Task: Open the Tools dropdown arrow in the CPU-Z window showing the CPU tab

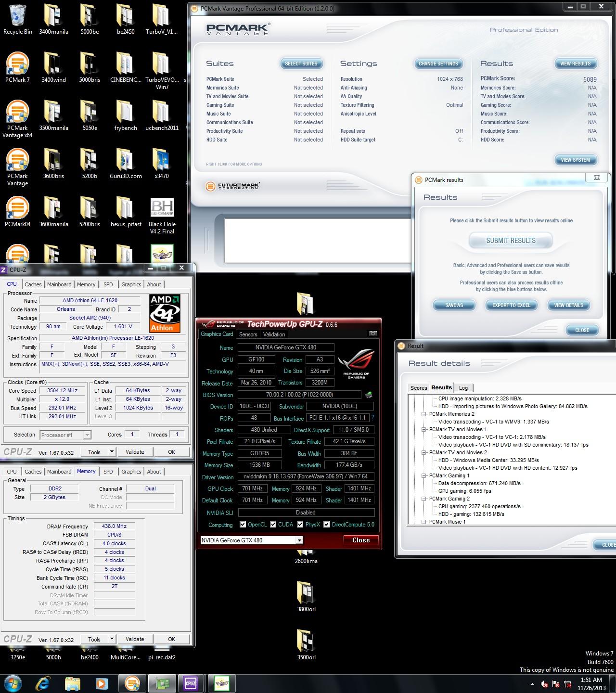Action: pos(112,452)
